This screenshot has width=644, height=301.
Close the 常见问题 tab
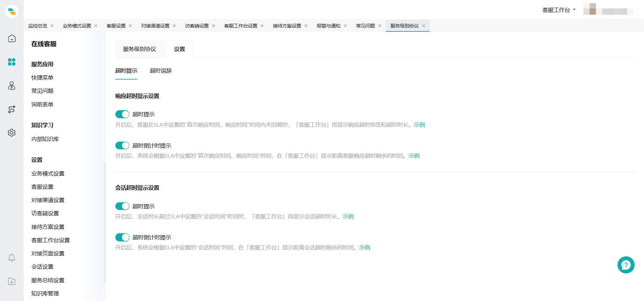click(380, 26)
